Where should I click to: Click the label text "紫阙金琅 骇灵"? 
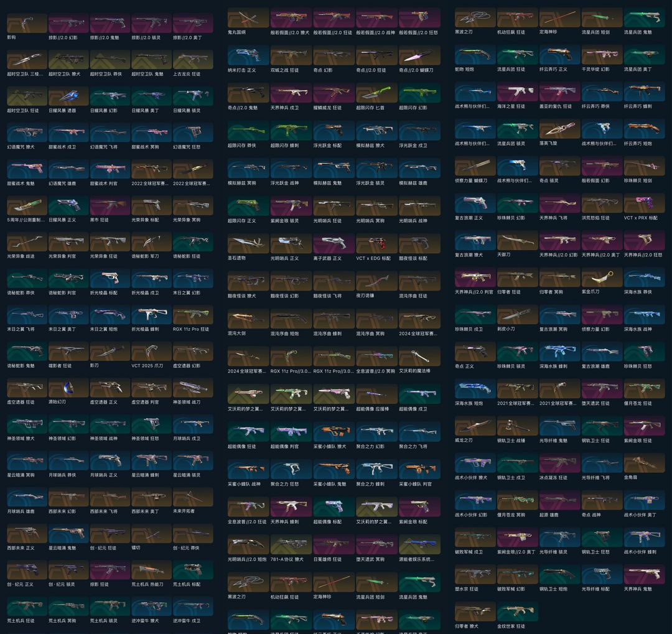tap(284, 221)
